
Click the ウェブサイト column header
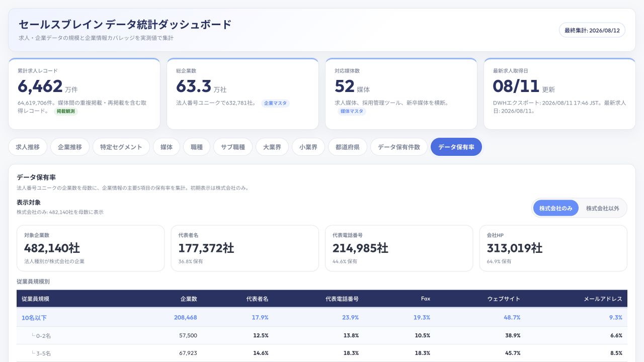504,299
